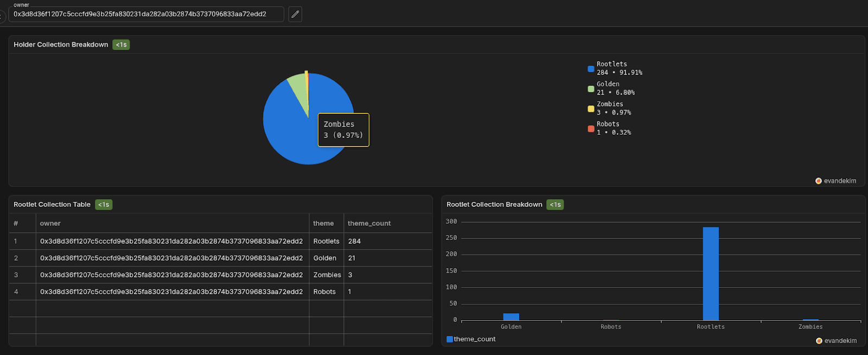Click the pencil edit icon beside owner field

point(295,14)
